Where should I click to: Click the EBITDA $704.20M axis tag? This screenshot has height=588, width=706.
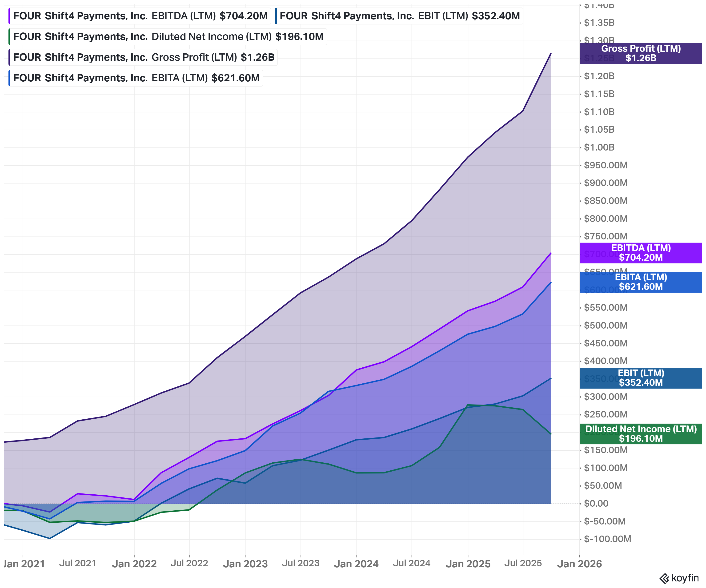[x=641, y=253]
